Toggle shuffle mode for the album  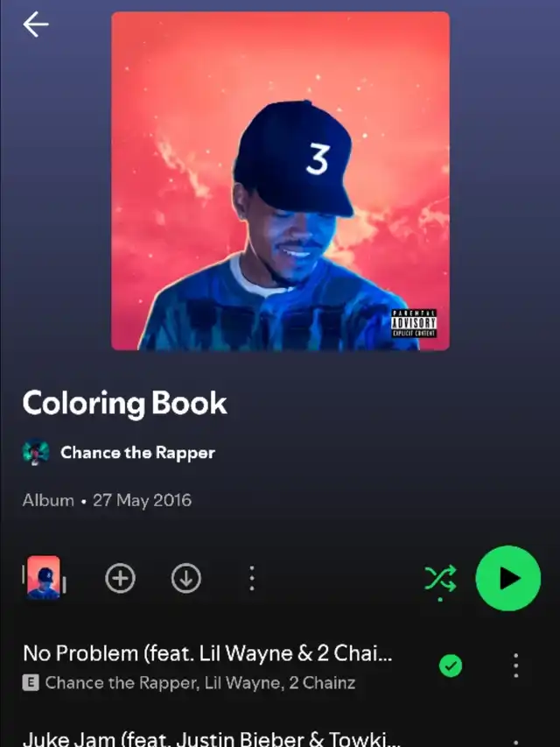pos(440,581)
